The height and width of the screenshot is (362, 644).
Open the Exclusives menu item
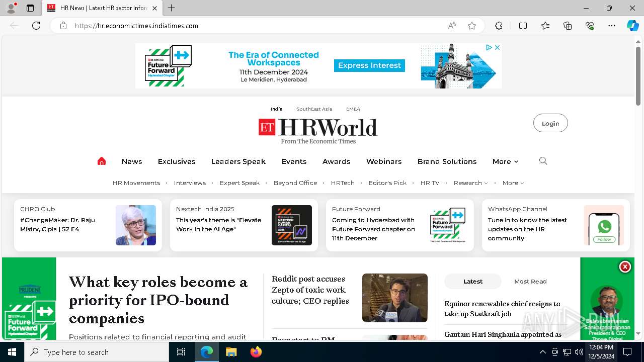click(x=177, y=161)
